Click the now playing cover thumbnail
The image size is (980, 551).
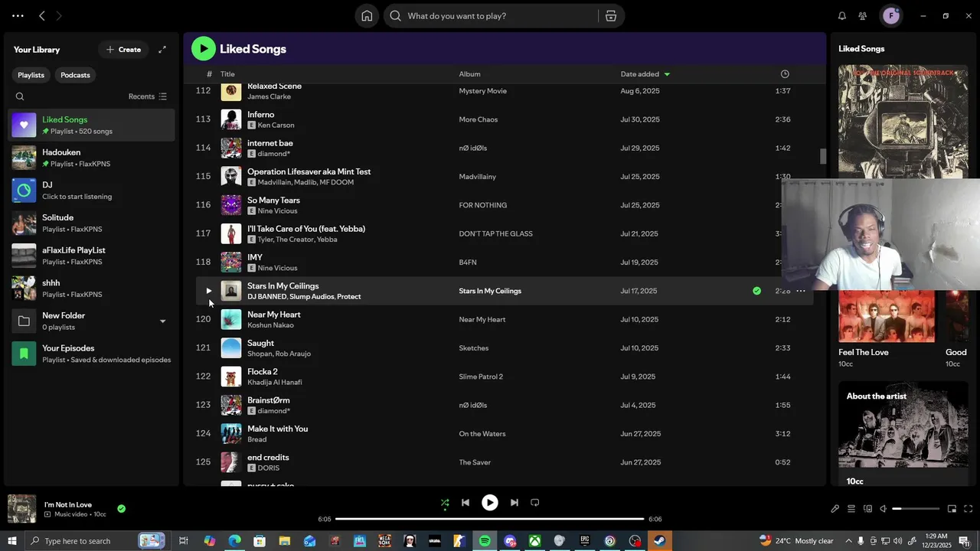[x=21, y=509]
